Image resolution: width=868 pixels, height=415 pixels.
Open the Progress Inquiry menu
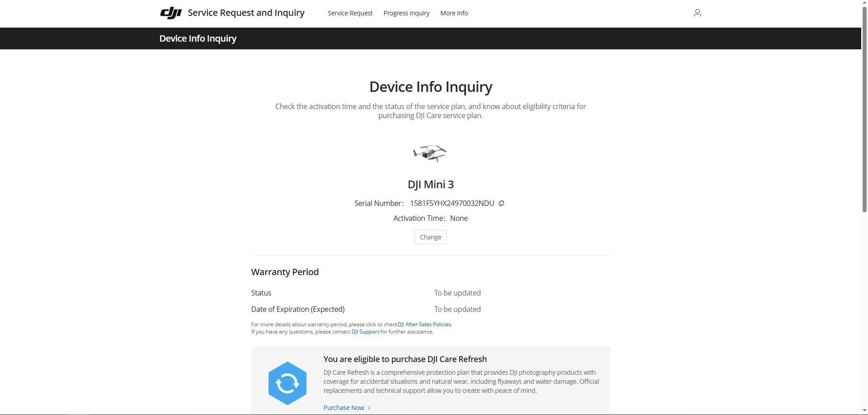[x=406, y=13]
